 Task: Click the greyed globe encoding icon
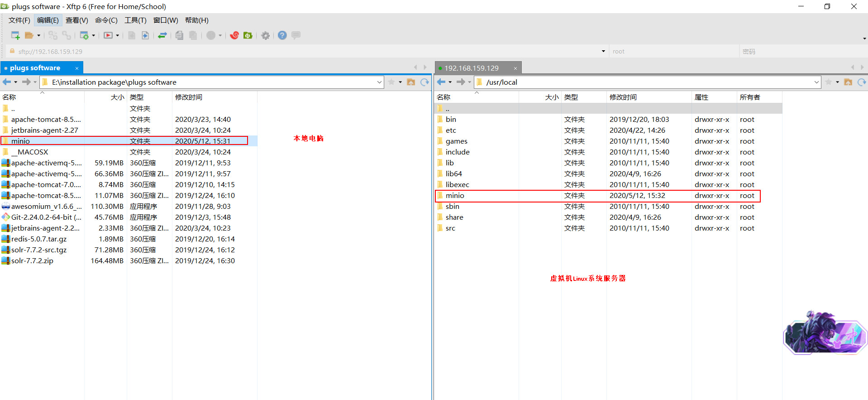(x=211, y=35)
